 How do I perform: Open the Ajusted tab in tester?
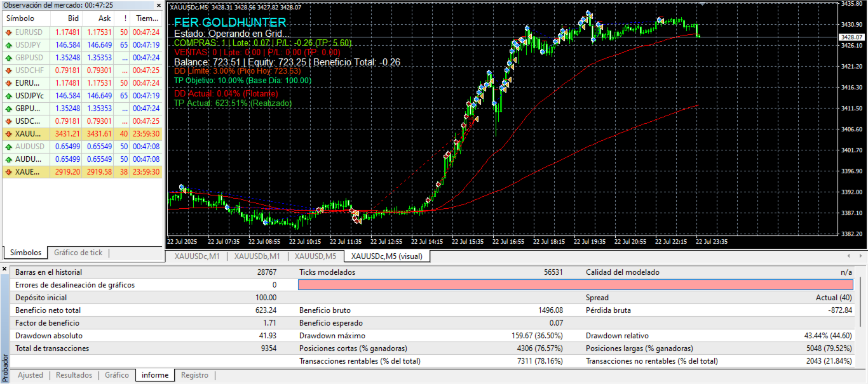point(31,375)
